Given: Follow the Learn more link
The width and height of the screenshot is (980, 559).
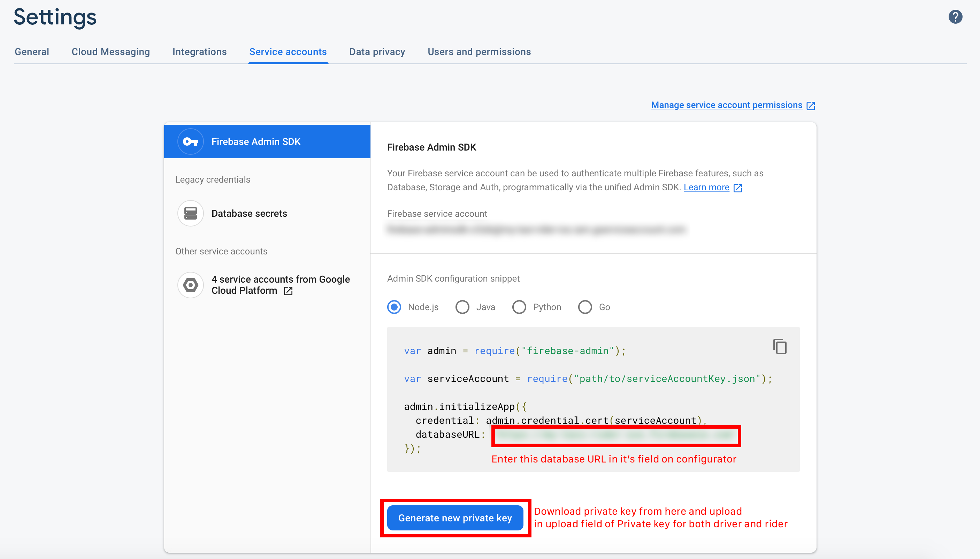Looking at the screenshot, I should [x=706, y=187].
